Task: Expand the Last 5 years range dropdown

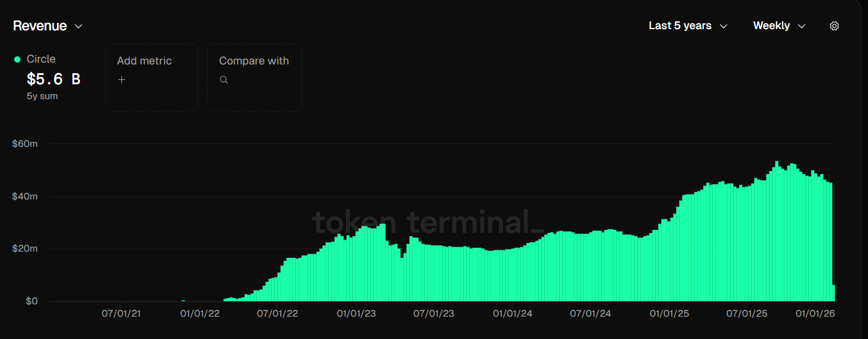Action: (x=688, y=26)
